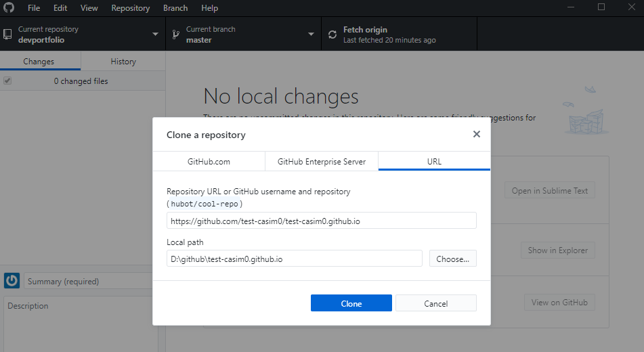Minimize the GitHub Desktop window
The width and height of the screenshot is (644, 352).
click(570, 7)
